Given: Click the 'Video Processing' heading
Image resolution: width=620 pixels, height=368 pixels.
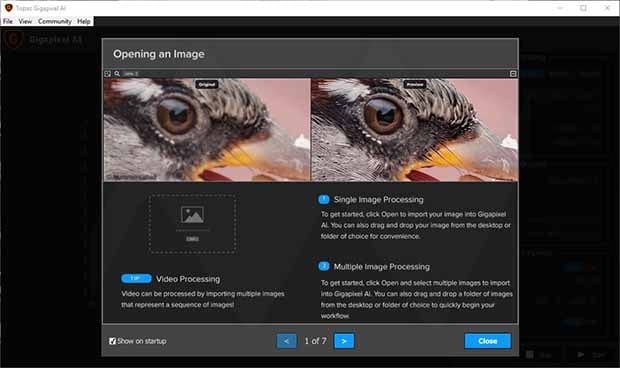Looking at the screenshot, I should [188, 279].
